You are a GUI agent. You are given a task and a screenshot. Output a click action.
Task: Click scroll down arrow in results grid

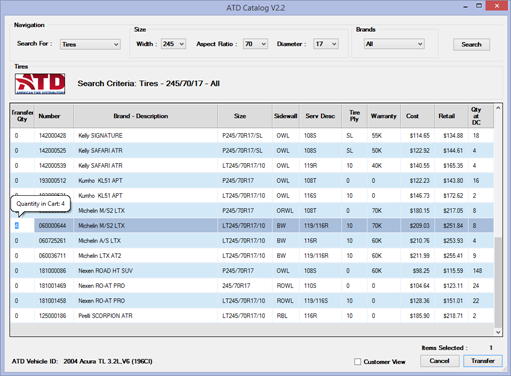tap(498, 332)
